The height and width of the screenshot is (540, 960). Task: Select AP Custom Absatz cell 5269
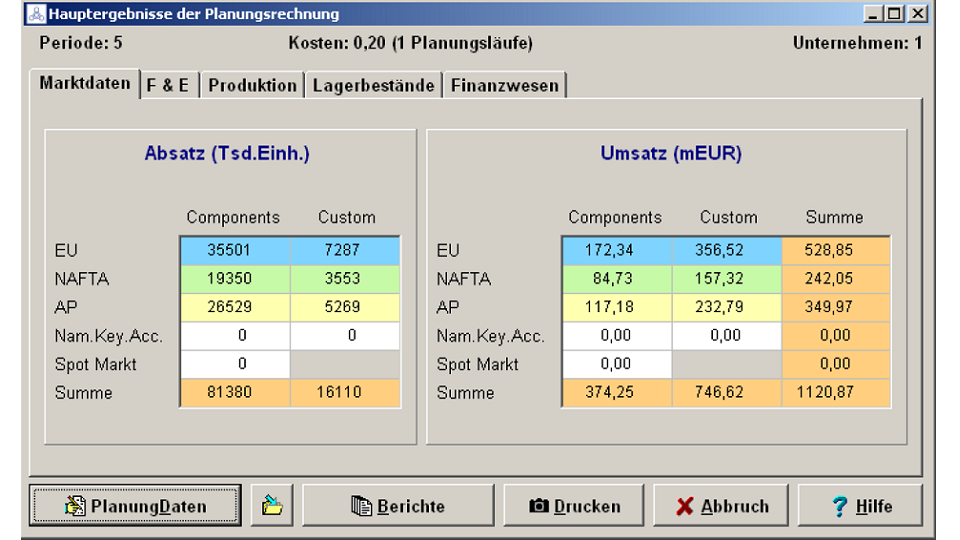click(345, 307)
